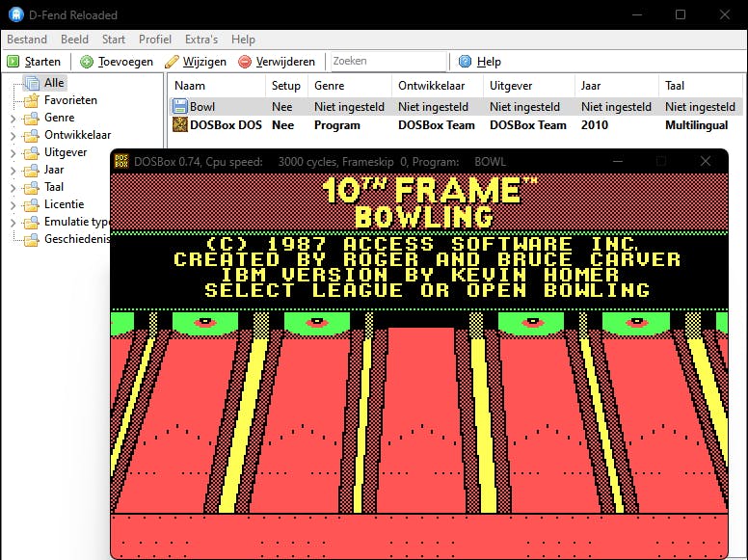
Task: Click the Toevoegen plus icon
Action: pos(87,62)
